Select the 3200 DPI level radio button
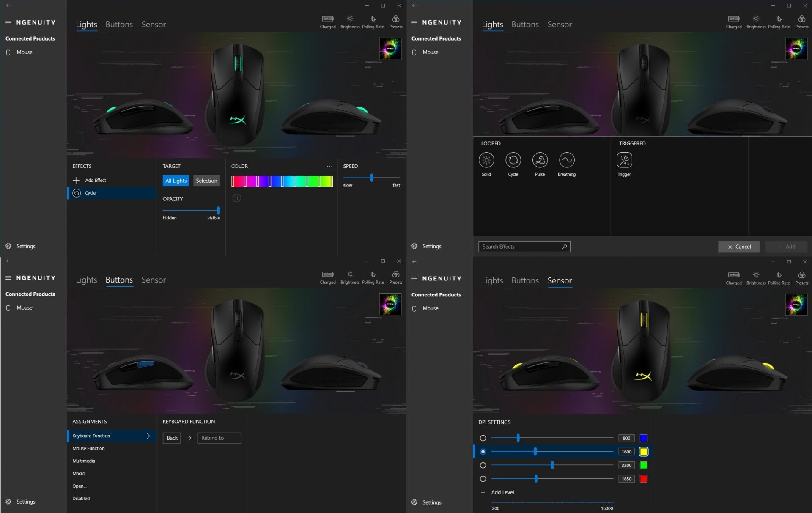The width and height of the screenshot is (812, 513). pos(483,465)
